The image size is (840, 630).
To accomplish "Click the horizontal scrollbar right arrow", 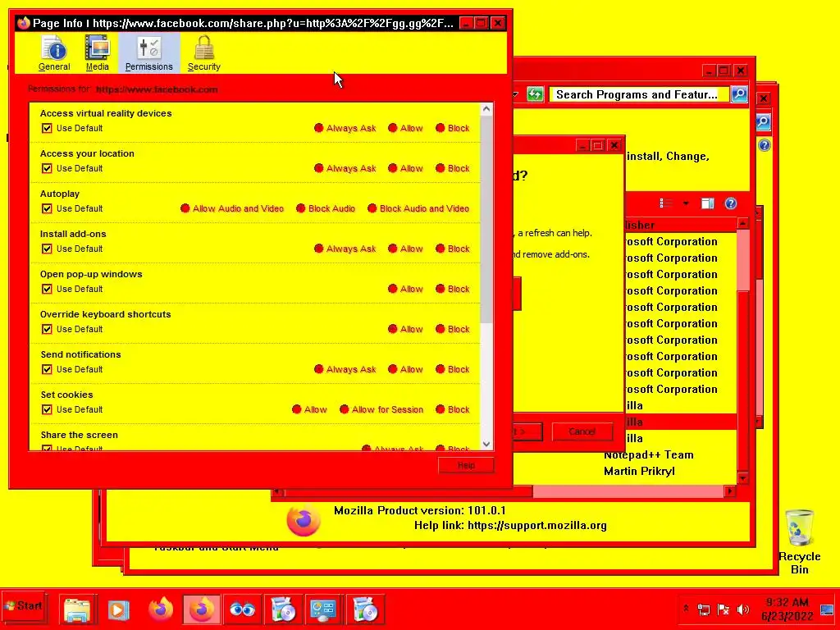I will coord(729,491).
